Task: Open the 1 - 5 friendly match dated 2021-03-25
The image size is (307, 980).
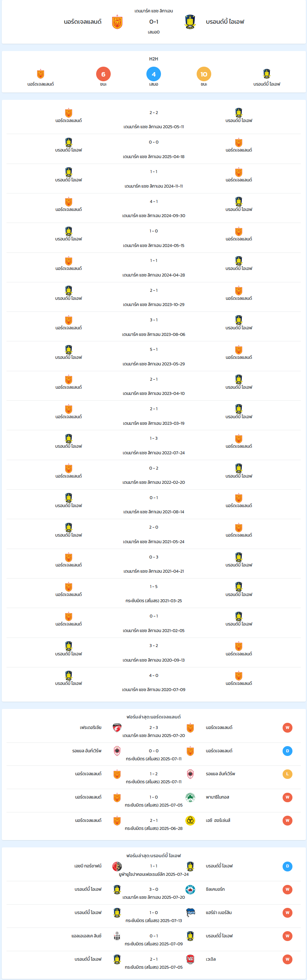Action: pyautogui.click(x=154, y=593)
